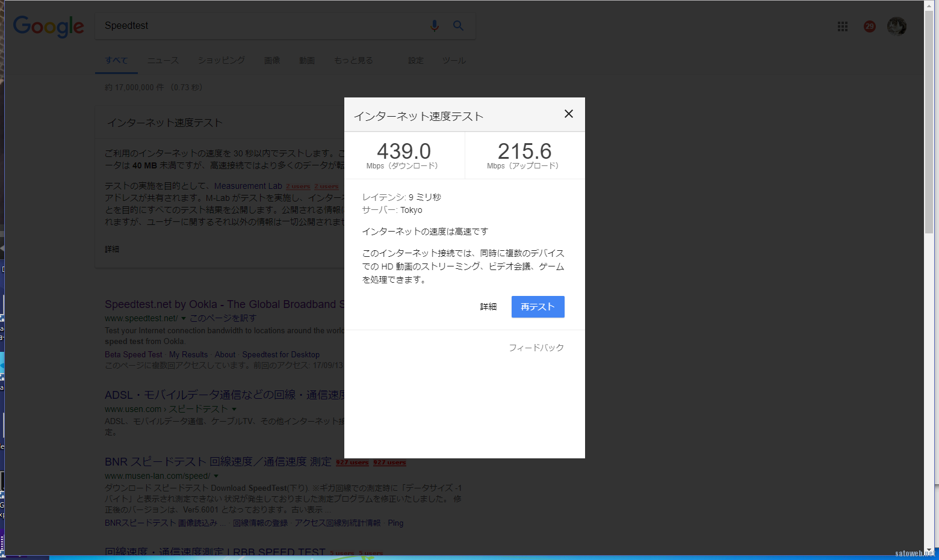This screenshot has width=939, height=560.
Task: Open About sitelink
Action: click(x=225, y=355)
